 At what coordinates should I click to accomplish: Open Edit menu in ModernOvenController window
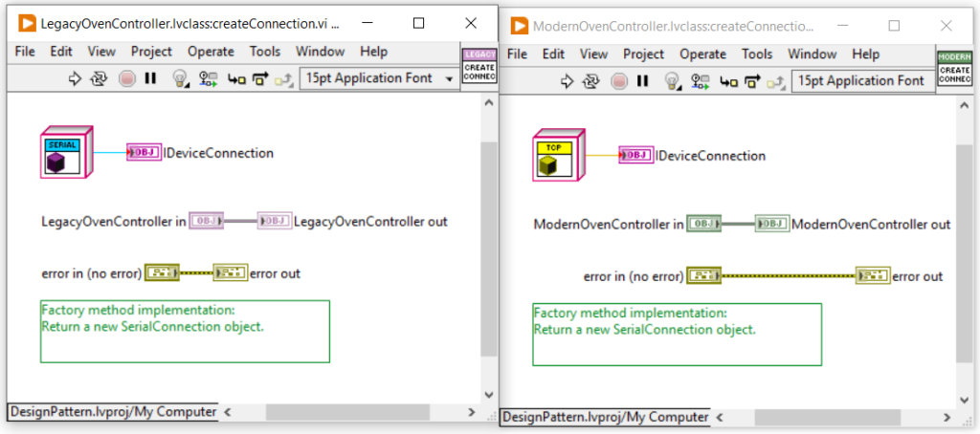(x=554, y=54)
